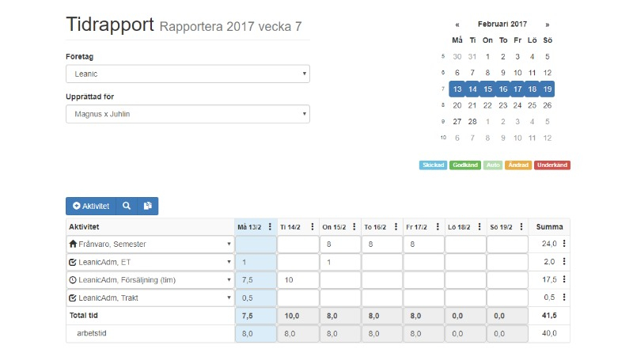Open row options for LeanicAdm, Trakt sum

point(564,298)
